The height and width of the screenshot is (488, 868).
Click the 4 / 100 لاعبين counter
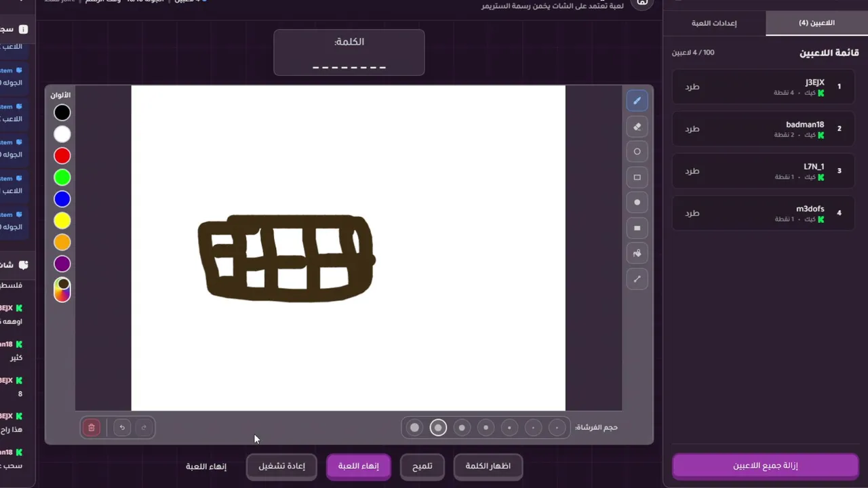(693, 53)
